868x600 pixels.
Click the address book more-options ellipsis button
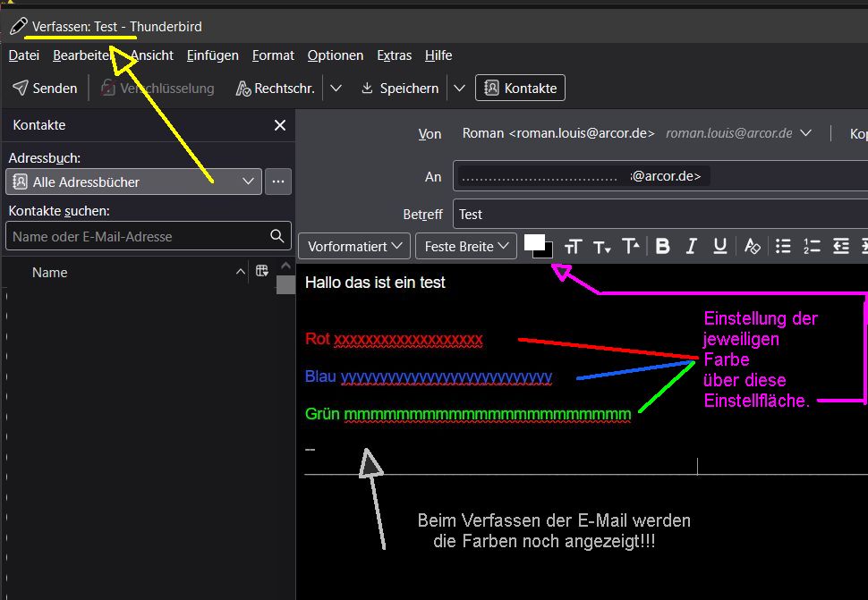[x=278, y=182]
